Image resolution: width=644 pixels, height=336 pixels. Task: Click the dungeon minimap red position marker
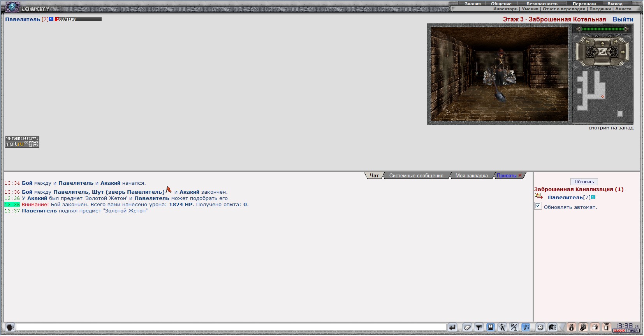(602, 96)
